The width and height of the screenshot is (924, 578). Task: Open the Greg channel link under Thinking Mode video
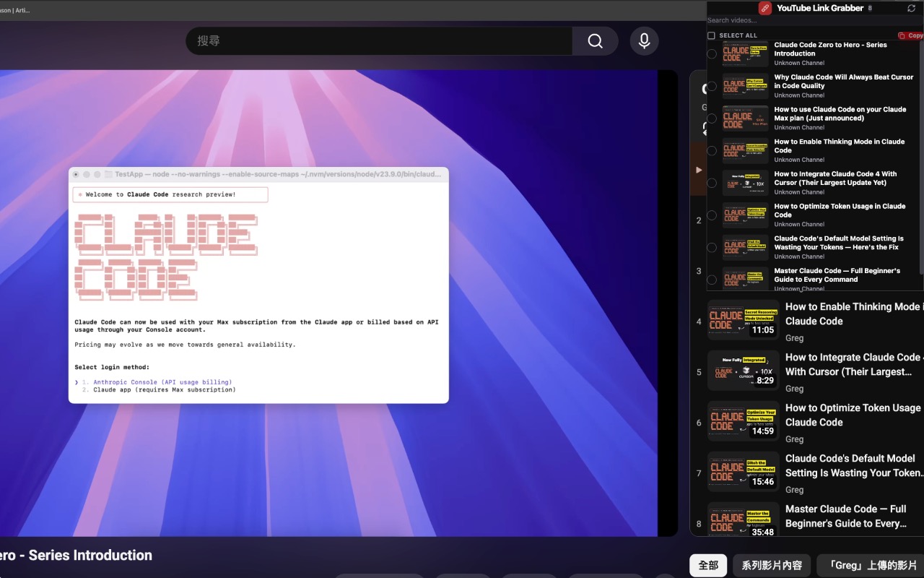click(x=794, y=337)
